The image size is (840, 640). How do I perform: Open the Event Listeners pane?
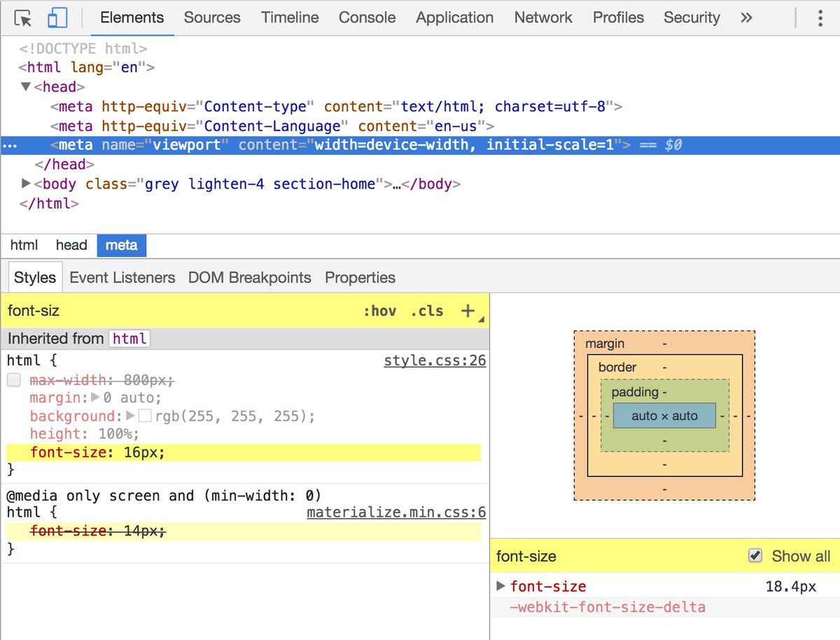[x=122, y=277]
